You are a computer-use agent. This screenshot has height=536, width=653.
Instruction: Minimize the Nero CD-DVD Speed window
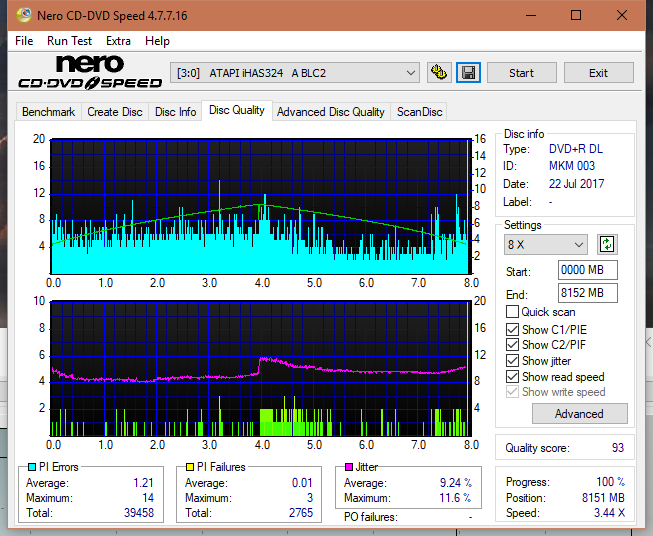pos(531,15)
